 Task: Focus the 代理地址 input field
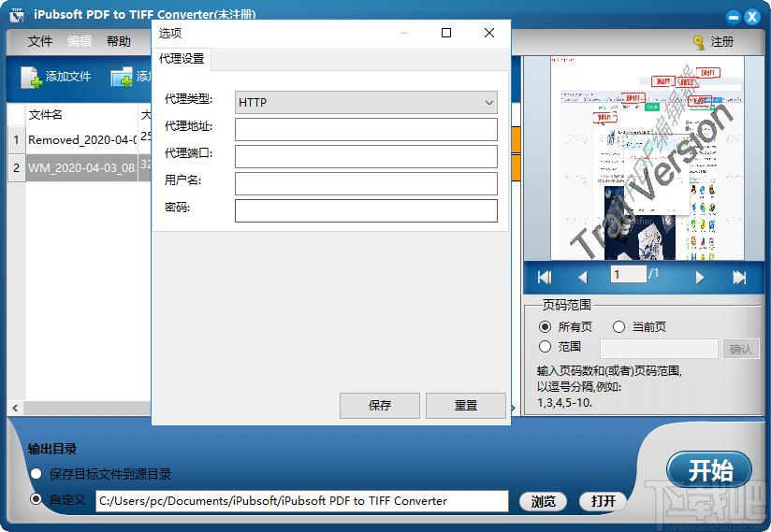(x=366, y=130)
